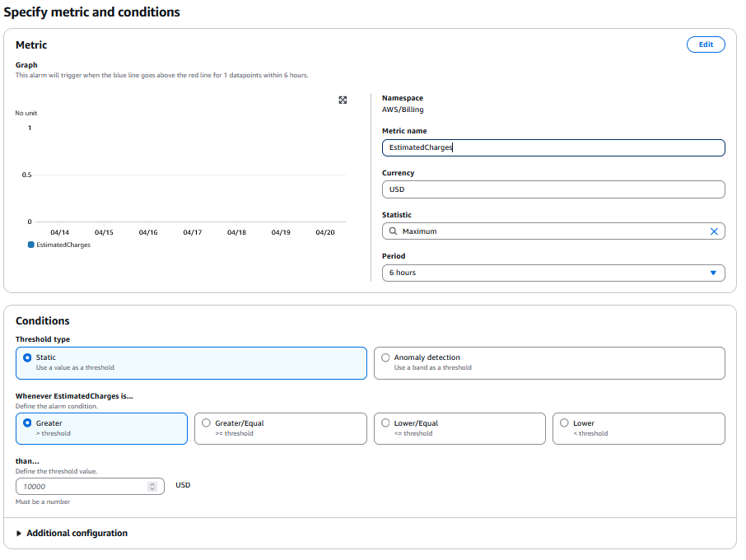Click the 04/17 date on graph axis
This screenshot has height=560, width=746.
[x=193, y=233]
